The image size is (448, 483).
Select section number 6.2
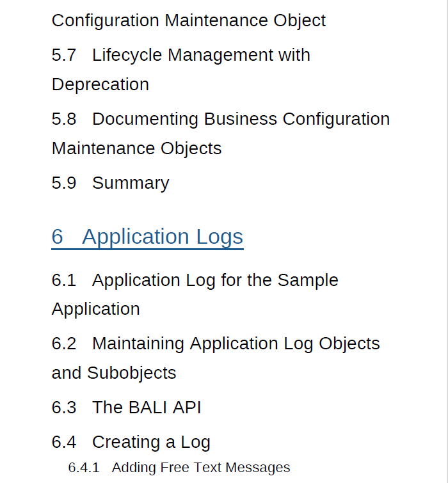(64, 344)
